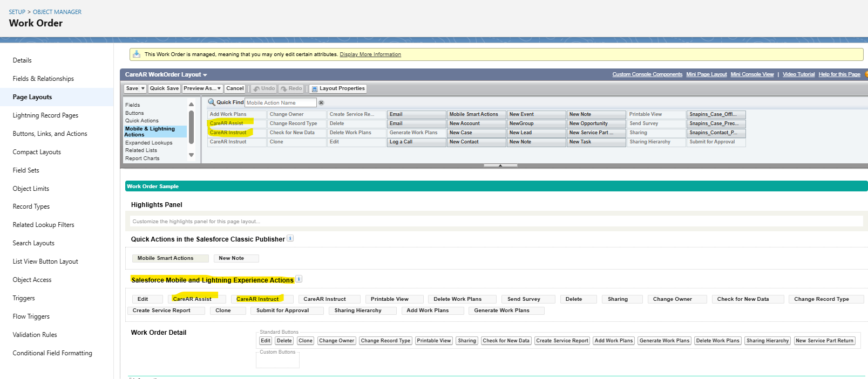Viewport: 868px width, 379px height.
Task: Open the Save button dropdown arrow
Action: pyautogui.click(x=143, y=88)
